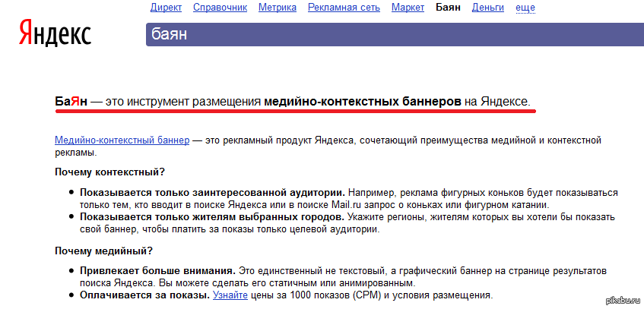Screen dimensions: 644x309
Task: Click the Яндекс logo
Action: tap(55, 33)
